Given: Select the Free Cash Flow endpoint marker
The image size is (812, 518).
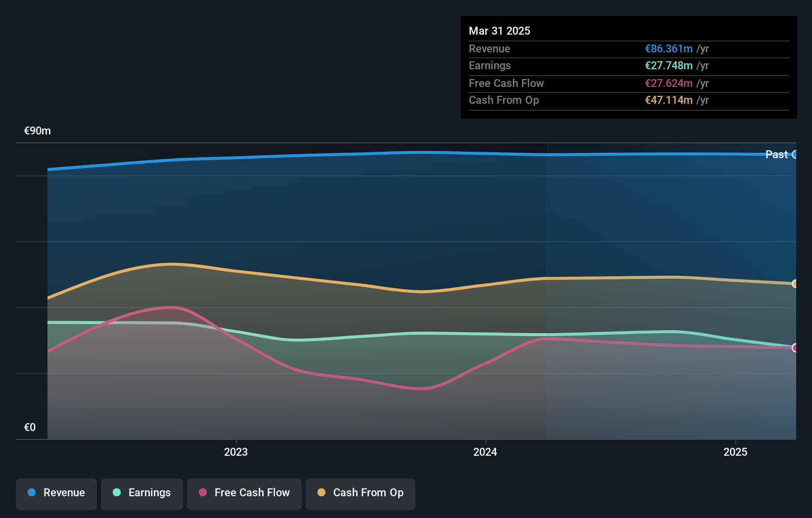Looking at the screenshot, I should coord(795,348).
